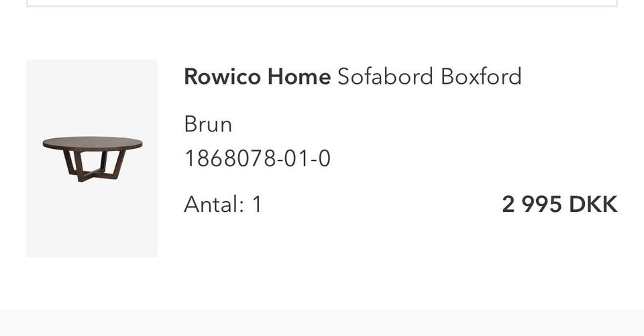The image size is (644, 336).
Task: Click article number 1868078-01-0
Action: pyautogui.click(x=257, y=159)
